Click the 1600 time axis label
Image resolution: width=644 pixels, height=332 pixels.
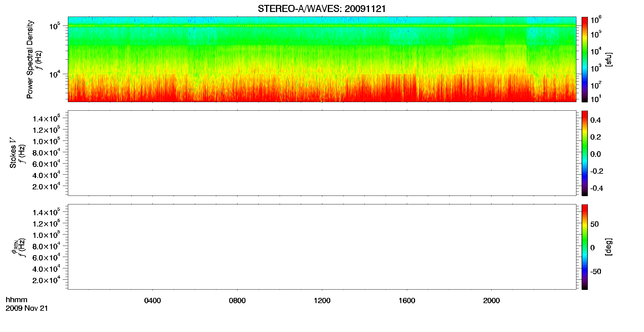[407, 301]
